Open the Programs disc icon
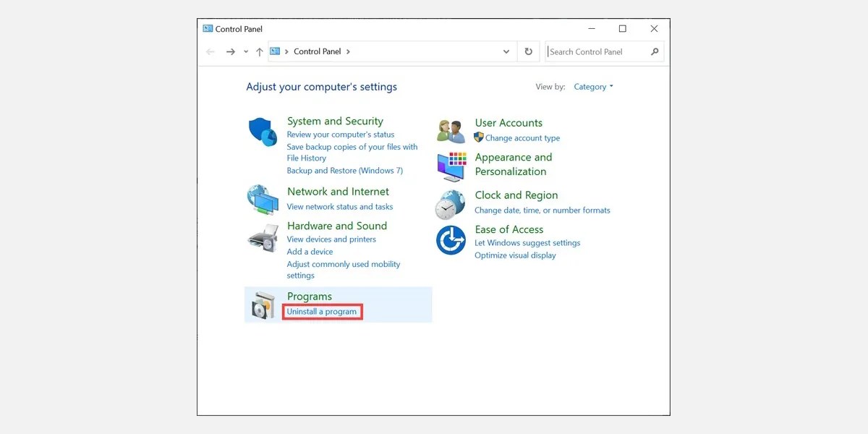868x434 pixels. tap(263, 305)
